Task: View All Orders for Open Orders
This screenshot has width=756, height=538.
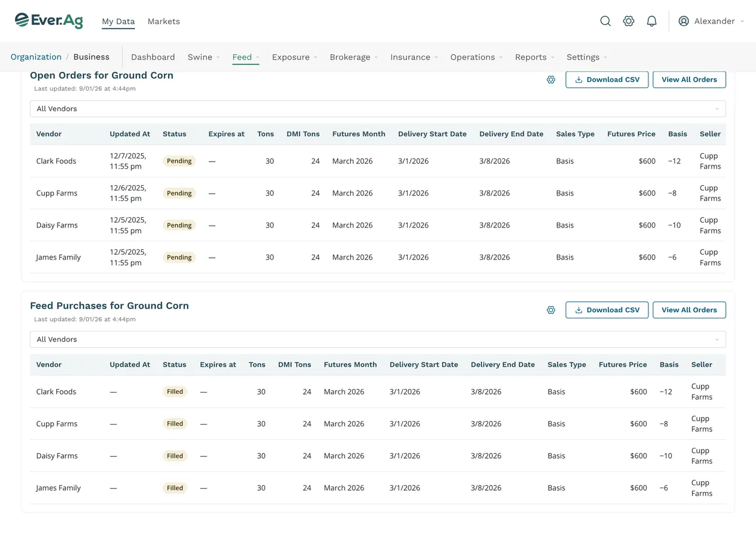Action: 689,80
